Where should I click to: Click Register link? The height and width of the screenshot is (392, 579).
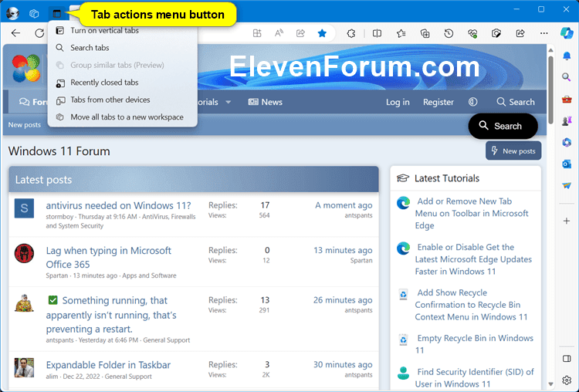tap(438, 103)
